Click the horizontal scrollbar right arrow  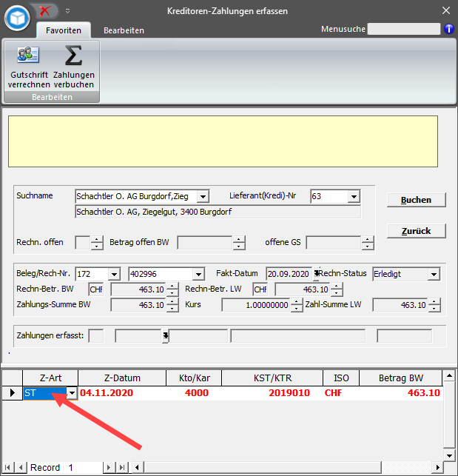[437, 468]
